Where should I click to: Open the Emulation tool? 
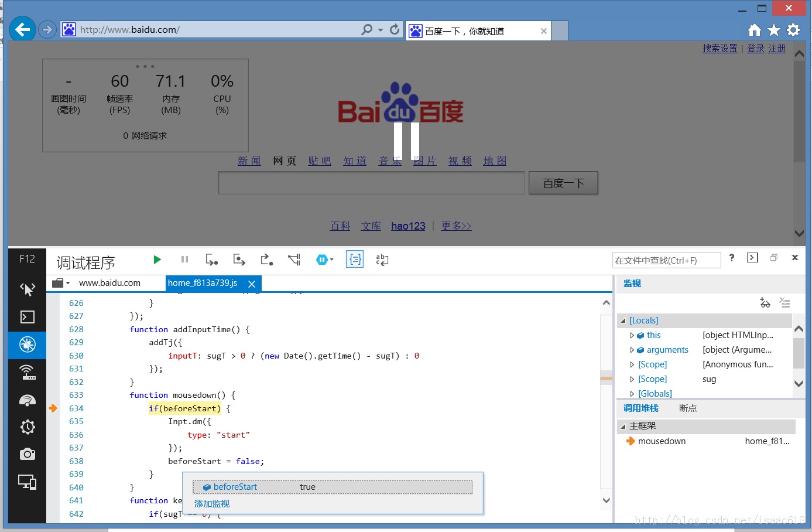pyautogui.click(x=27, y=482)
